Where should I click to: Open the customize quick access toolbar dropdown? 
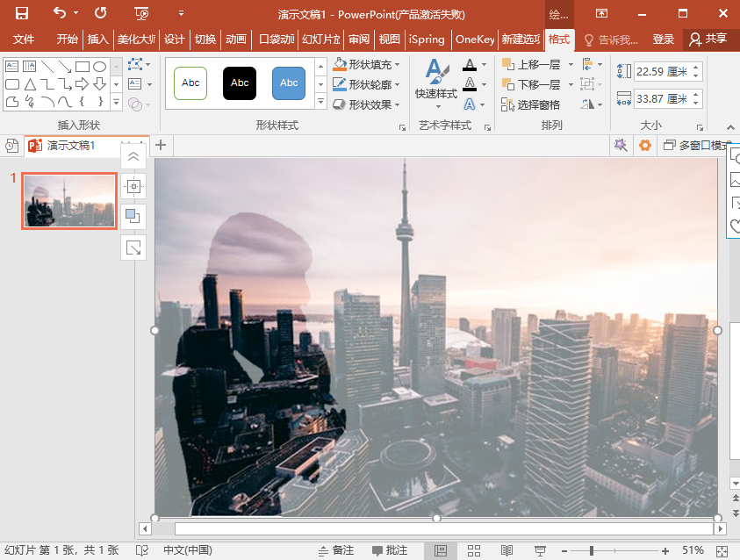(181, 14)
